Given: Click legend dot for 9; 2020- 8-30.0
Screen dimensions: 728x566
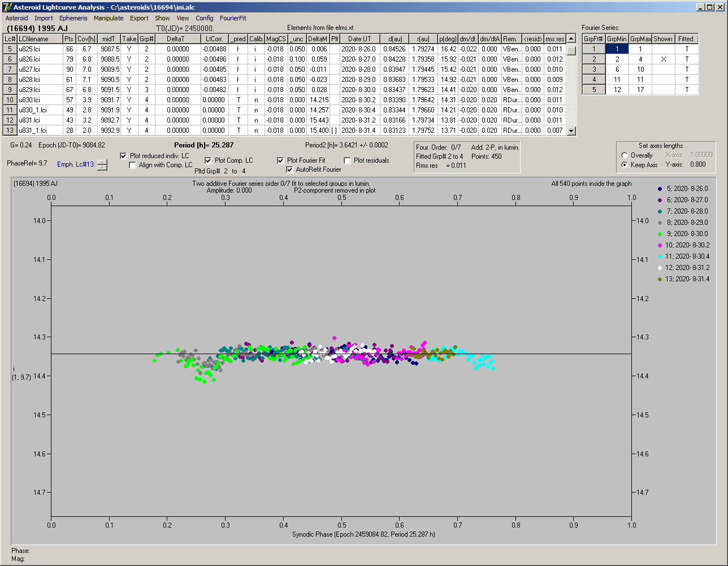Looking at the screenshot, I should tap(661, 234).
